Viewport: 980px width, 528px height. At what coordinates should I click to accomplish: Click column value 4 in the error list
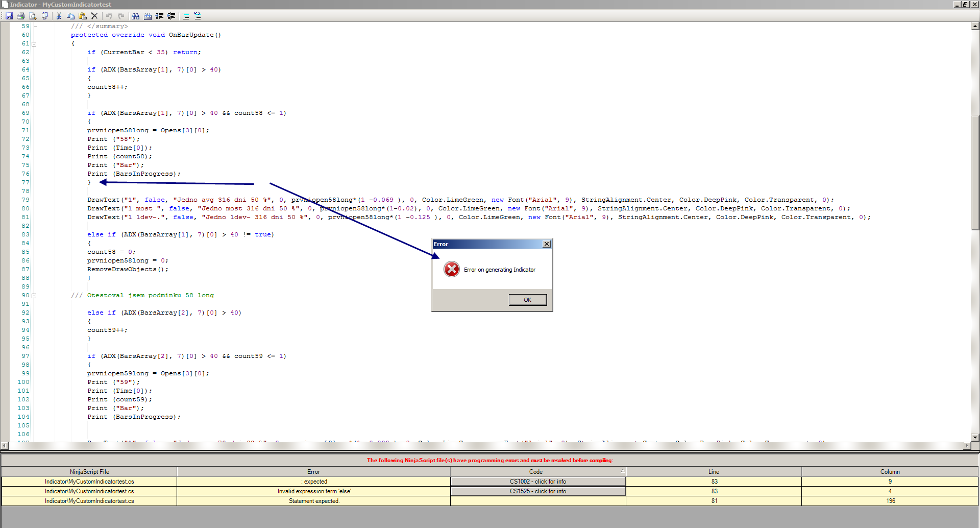pos(890,491)
